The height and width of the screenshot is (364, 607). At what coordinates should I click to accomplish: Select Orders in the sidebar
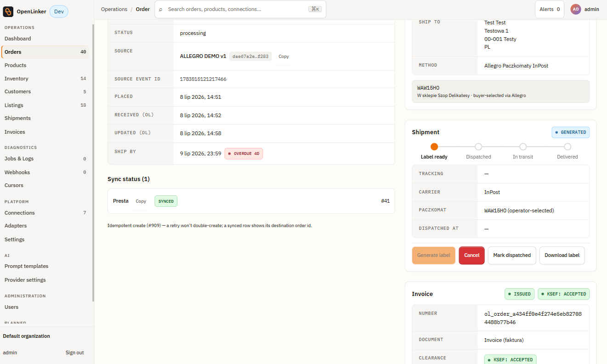click(45, 52)
